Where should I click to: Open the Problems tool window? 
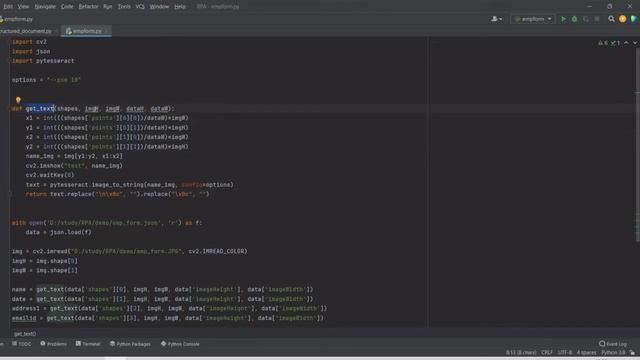53,344
